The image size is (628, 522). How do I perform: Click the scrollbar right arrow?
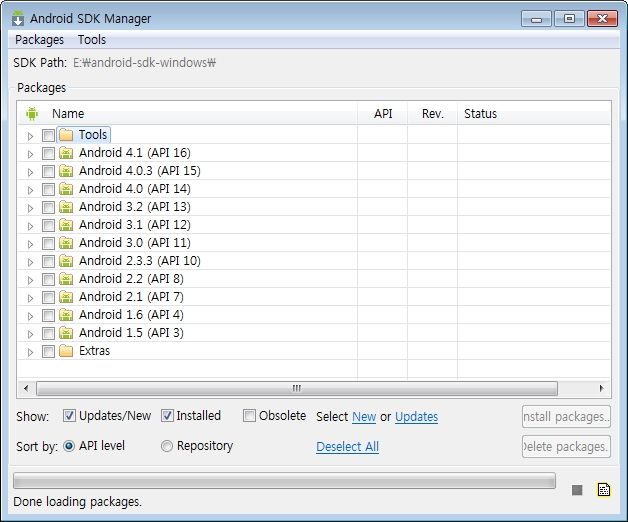[x=601, y=388]
